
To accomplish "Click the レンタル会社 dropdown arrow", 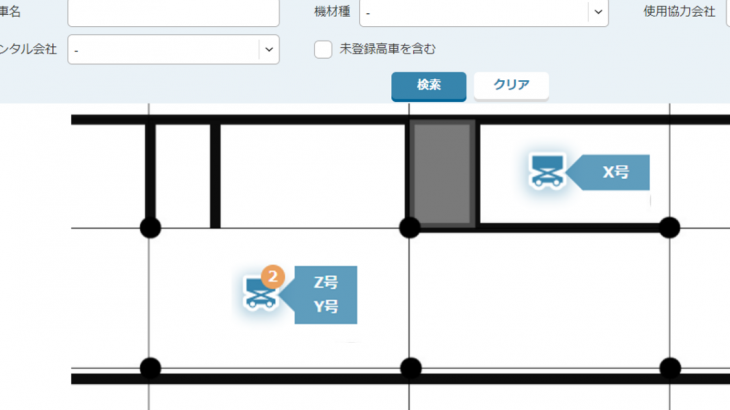I will tap(268, 49).
